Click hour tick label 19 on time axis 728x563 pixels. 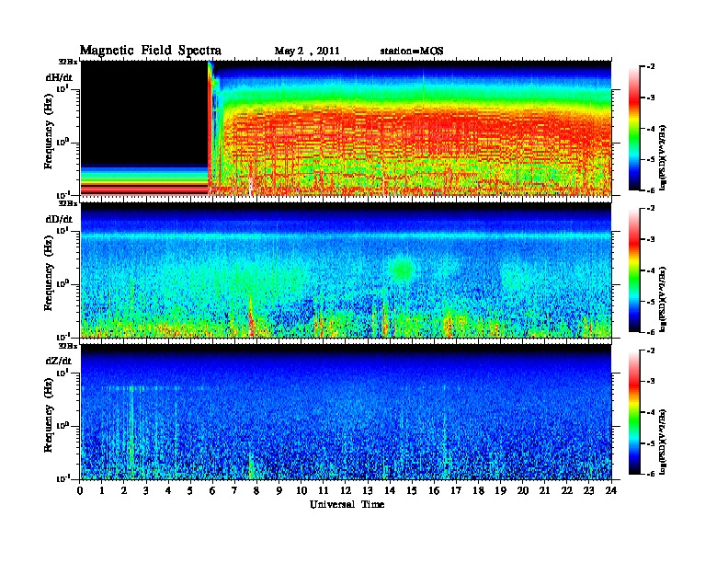tap(500, 491)
